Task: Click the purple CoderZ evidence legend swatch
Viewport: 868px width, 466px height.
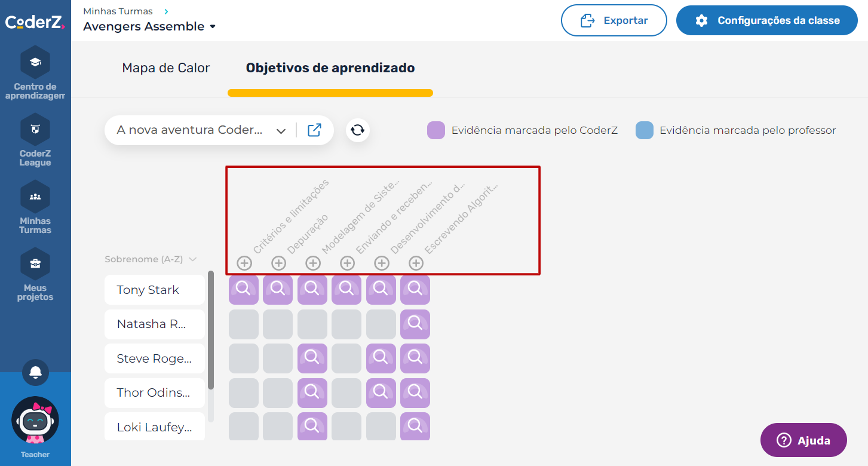Action: coord(436,130)
